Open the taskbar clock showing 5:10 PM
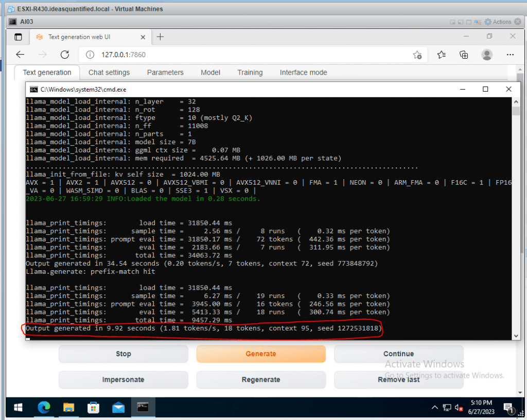This screenshot has width=527, height=420. click(x=481, y=407)
